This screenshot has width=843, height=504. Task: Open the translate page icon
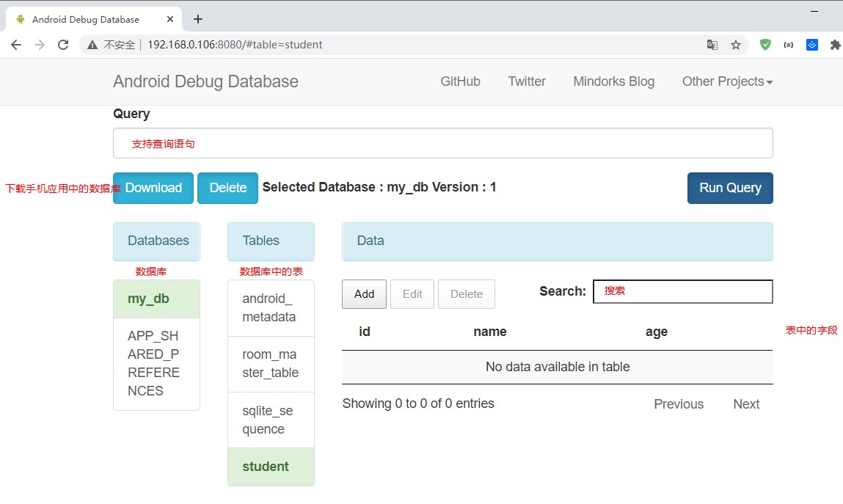712,45
